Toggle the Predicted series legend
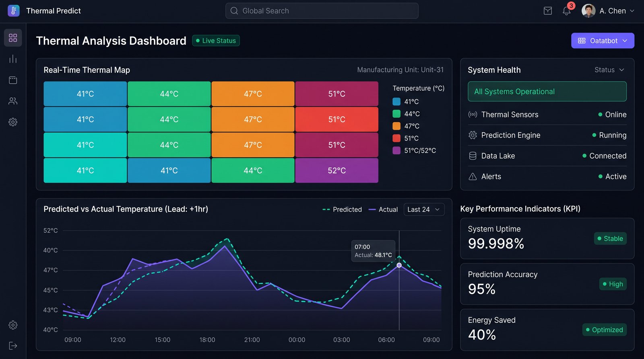Screen dimensions: 644x359 pyautogui.click(x=342, y=209)
